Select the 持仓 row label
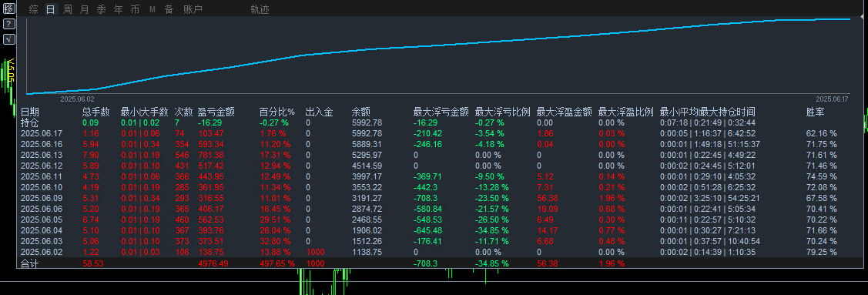The height and width of the screenshot is (295, 868). tap(30, 122)
